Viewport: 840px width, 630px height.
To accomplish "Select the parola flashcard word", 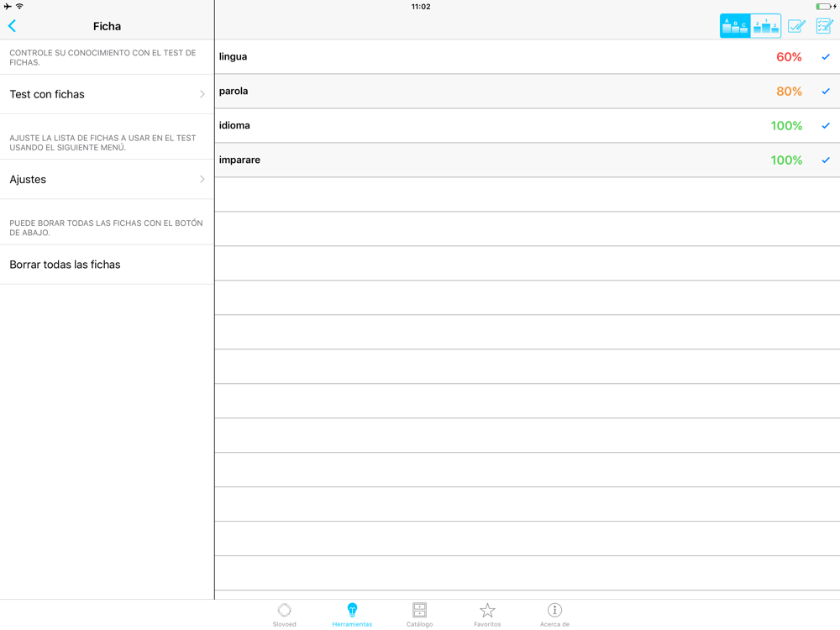I will (x=234, y=91).
